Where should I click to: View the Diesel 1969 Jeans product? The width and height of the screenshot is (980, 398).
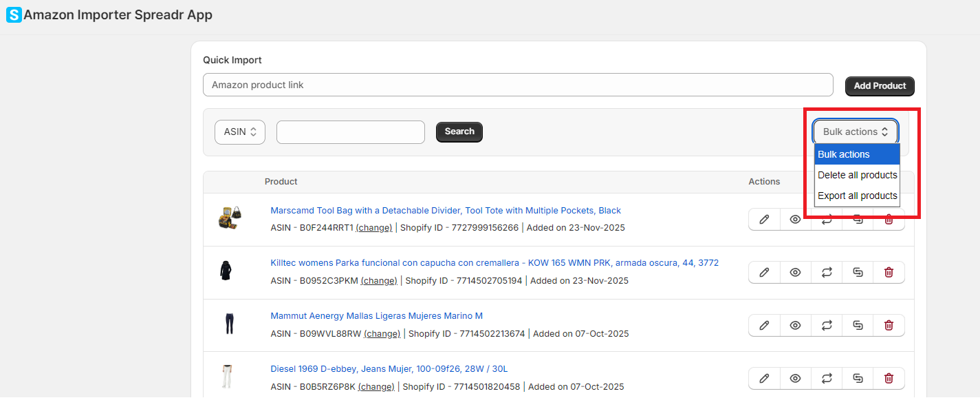[x=796, y=378]
